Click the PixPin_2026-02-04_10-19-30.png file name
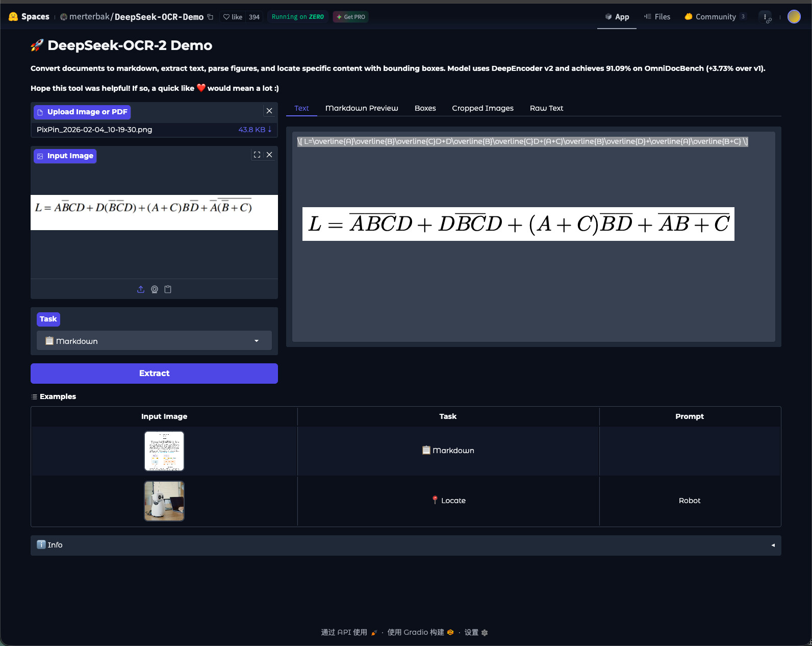The width and height of the screenshot is (812, 646). (x=94, y=130)
